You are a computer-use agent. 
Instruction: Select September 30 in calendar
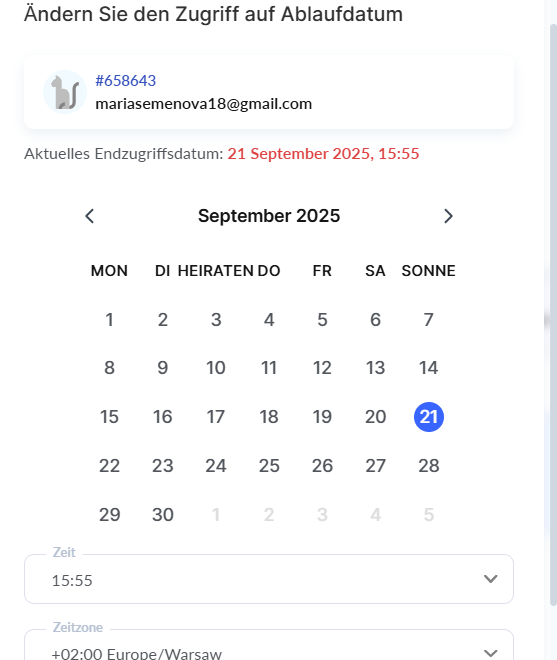[163, 515]
